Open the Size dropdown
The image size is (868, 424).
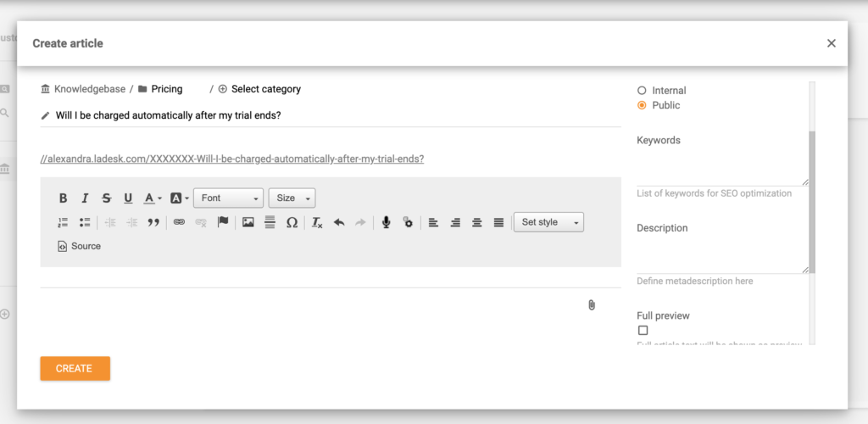pyautogui.click(x=292, y=198)
